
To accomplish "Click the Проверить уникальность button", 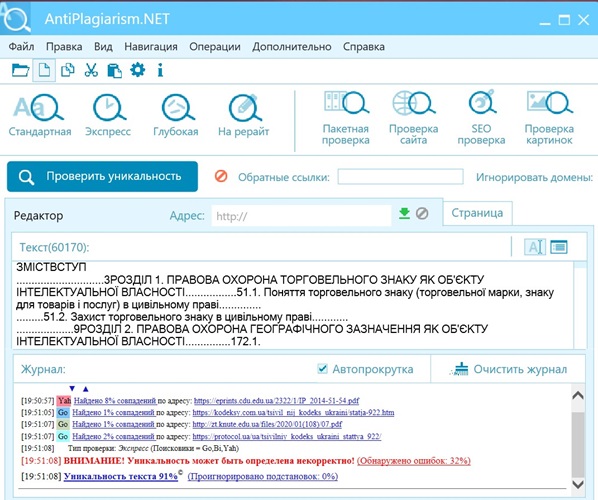I will tap(102, 176).
